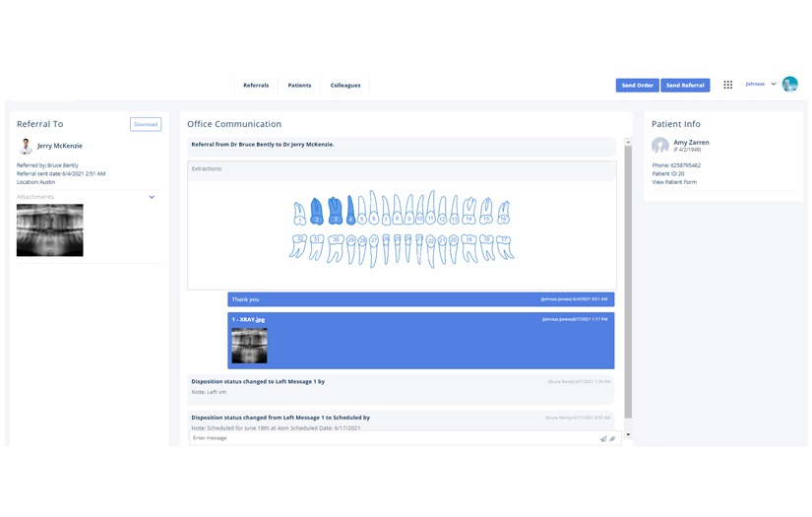Image resolution: width=812 pixels, height=517 pixels.
Task: Select lower tooth number 30
Action: pos(336,249)
